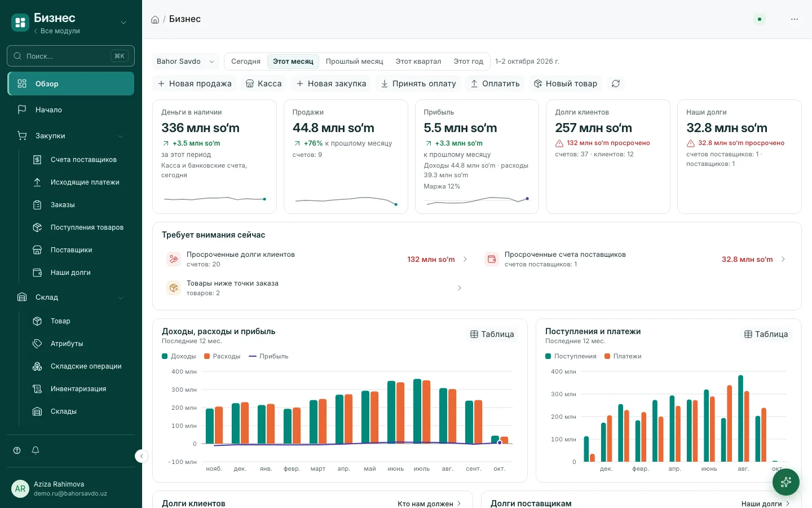The image size is (812, 508).
Task: Open the Bahor Savdo company dropdown
Action: [x=186, y=62]
